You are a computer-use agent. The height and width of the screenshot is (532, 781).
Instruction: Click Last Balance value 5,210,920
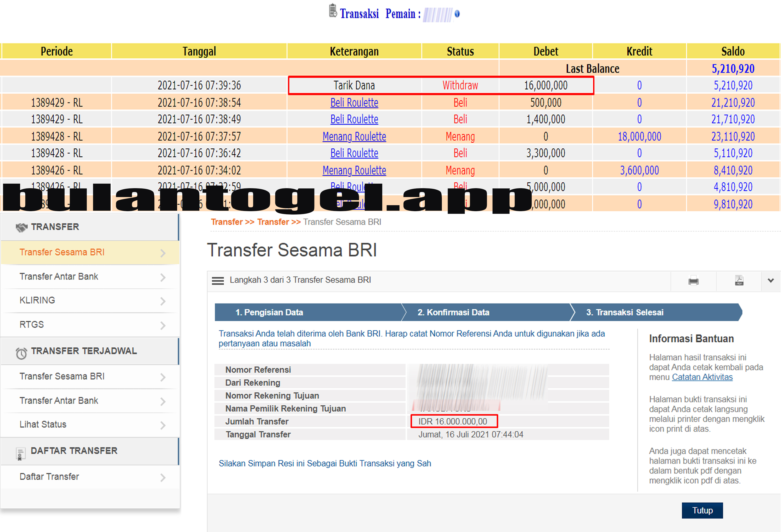(x=733, y=68)
